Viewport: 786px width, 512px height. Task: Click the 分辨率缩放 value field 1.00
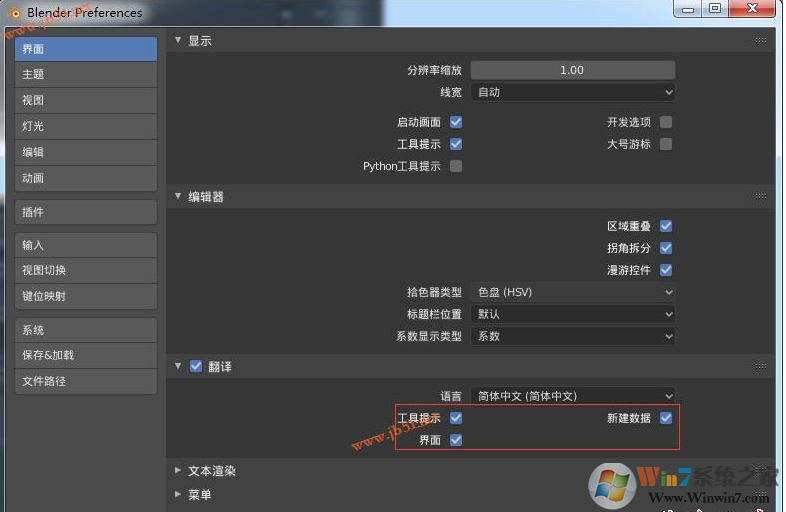[x=572, y=70]
